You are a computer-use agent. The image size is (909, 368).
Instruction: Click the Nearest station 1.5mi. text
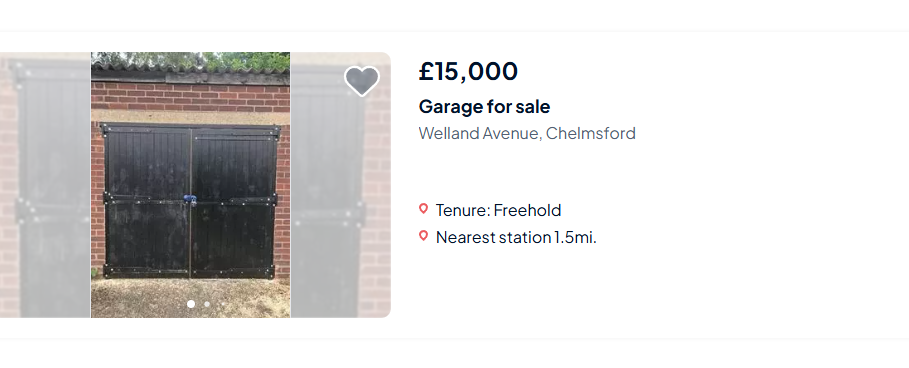coord(516,237)
